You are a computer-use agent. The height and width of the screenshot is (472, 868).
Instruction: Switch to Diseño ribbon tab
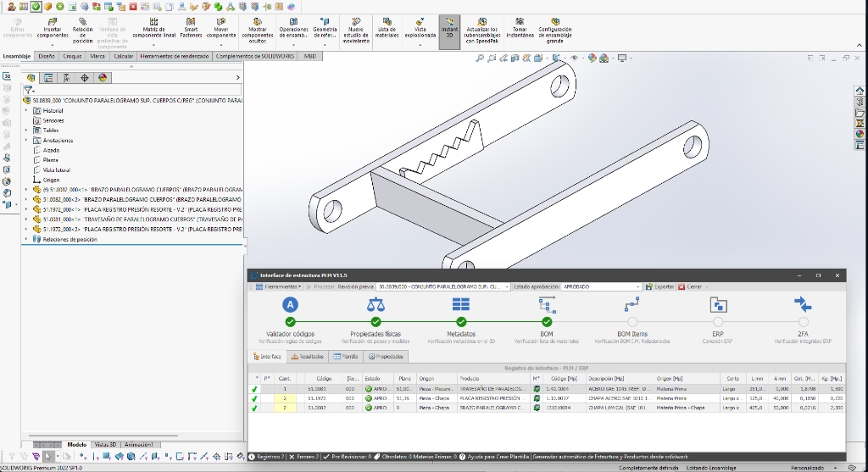pos(47,56)
